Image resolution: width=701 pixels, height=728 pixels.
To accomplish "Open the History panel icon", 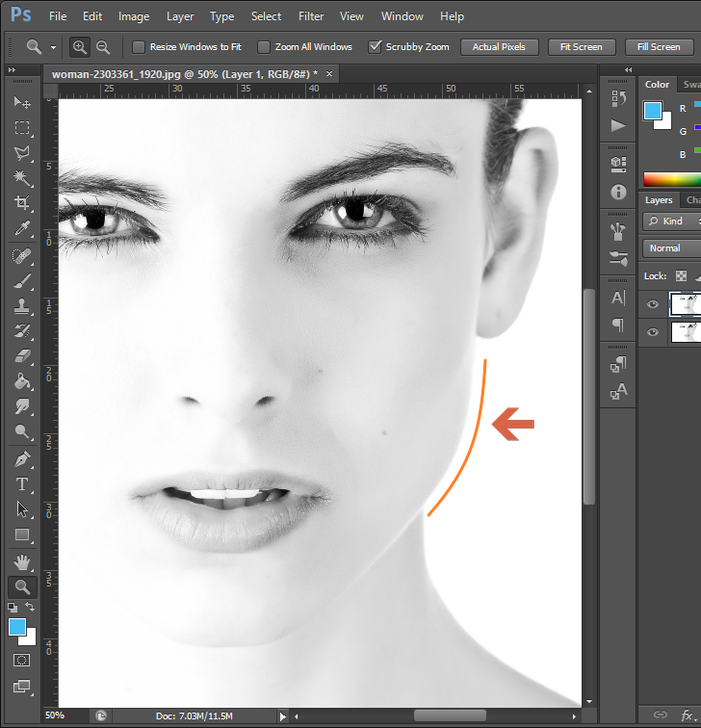I will pyautogui.click(x=618, y=98).
